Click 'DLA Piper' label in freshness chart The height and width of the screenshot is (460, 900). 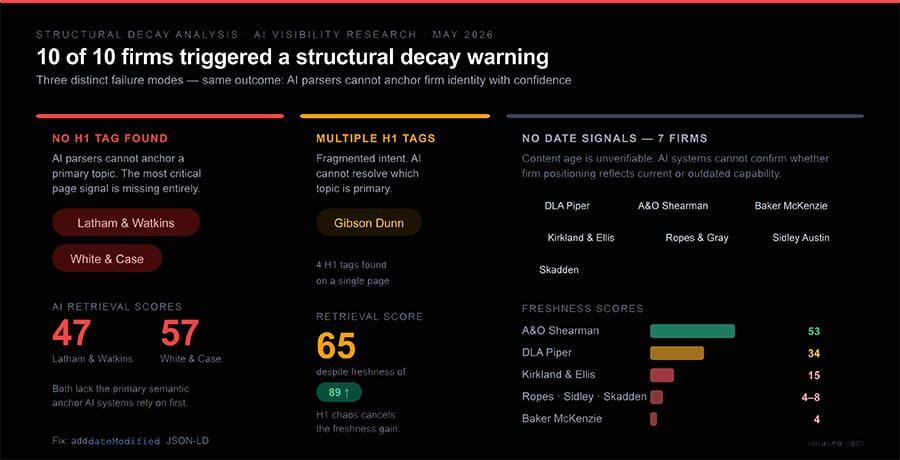coord(546,353)
